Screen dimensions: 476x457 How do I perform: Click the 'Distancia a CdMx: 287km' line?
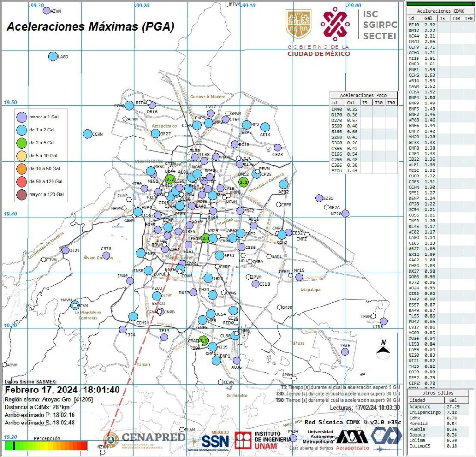(x=37, y=407)
